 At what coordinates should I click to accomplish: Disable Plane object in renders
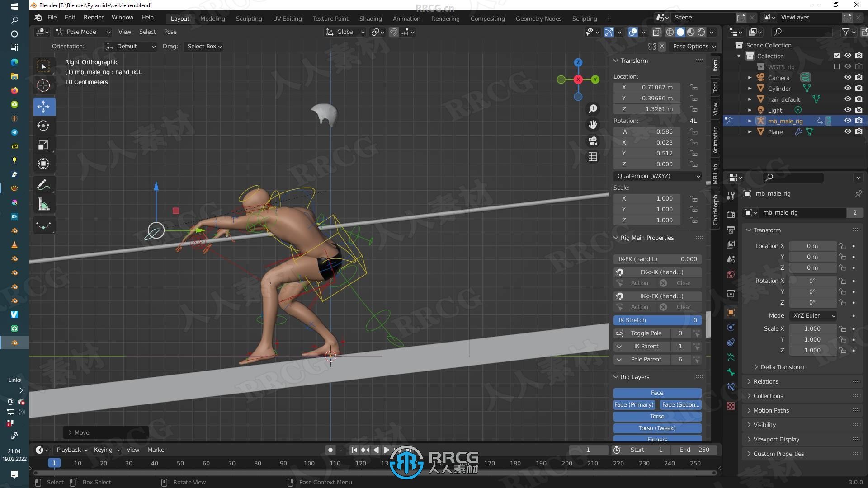coord(859,132)
